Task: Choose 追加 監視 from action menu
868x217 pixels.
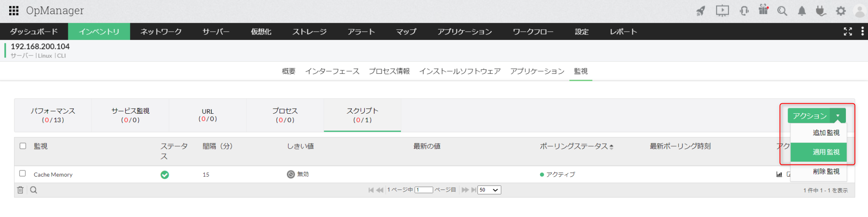Action: (818, 133)
